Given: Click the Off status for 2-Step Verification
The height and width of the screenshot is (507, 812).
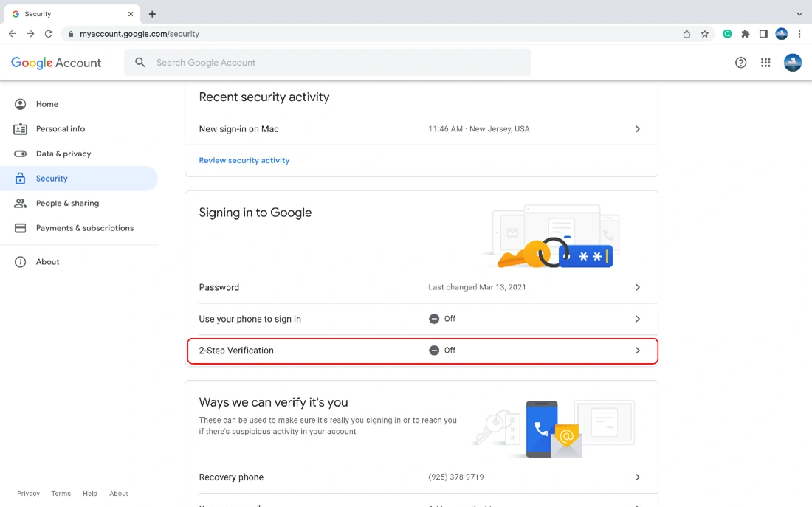Looking at the screenshot, I should [442, 351].
